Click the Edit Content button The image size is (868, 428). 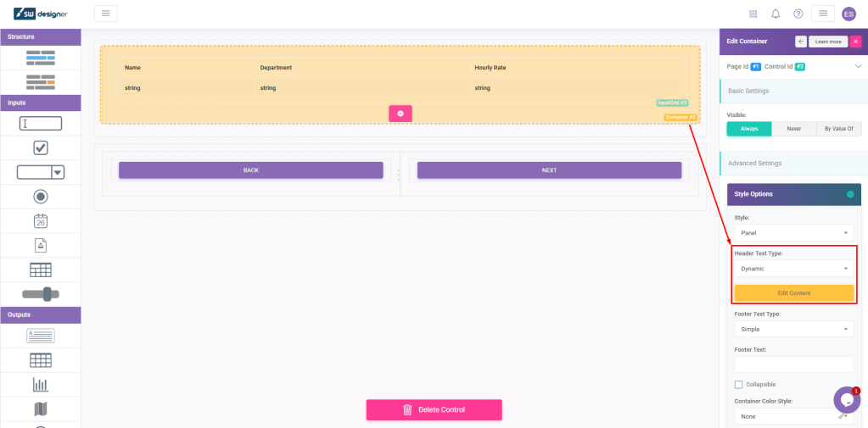coord(793,293)
